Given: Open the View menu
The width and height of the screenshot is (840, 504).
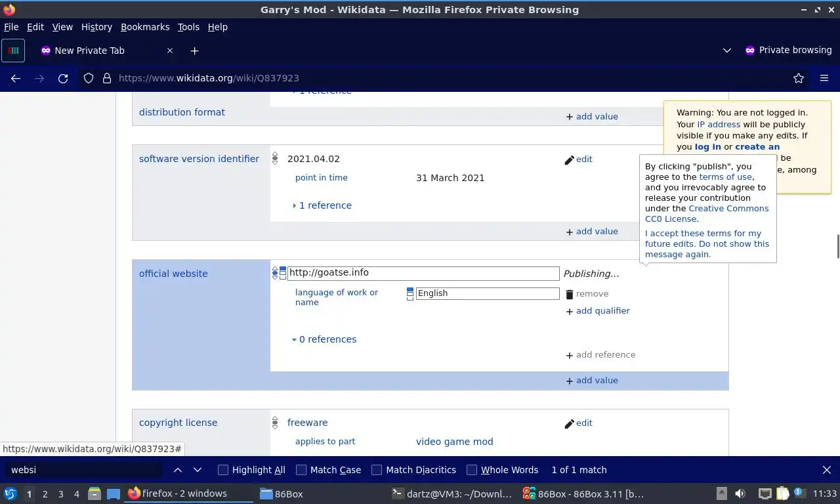Looking at the screenshot, I should (x=62, y=27).
